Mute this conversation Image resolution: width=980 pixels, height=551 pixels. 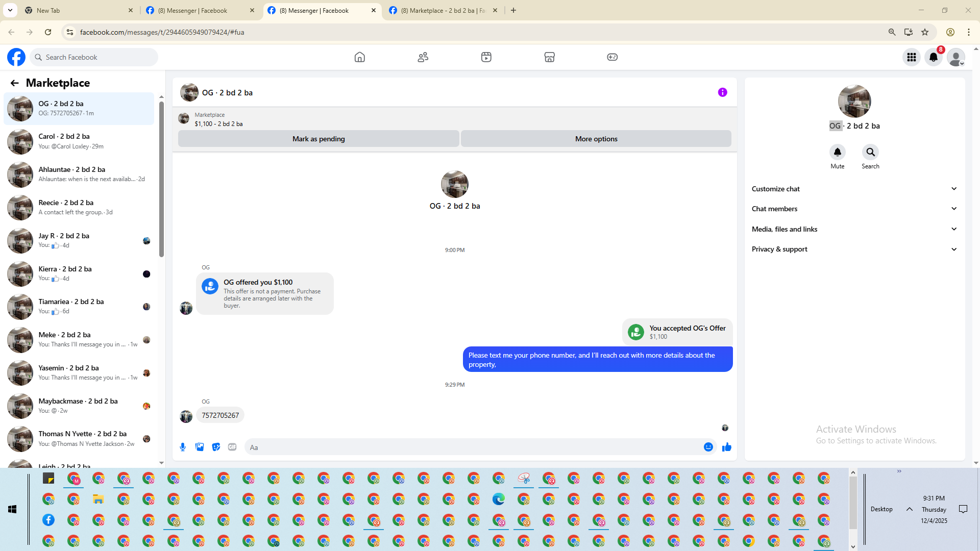tap(837, 153)
